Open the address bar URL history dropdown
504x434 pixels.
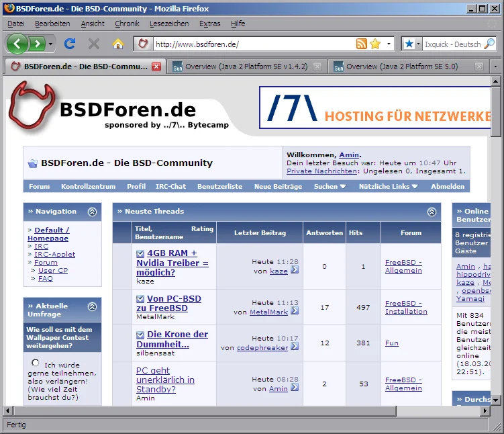click(x=389, y=44)
